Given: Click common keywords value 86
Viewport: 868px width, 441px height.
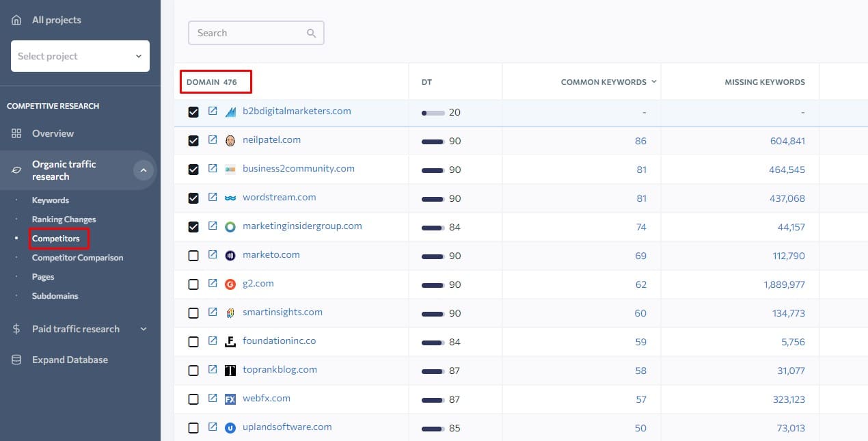Looking at the screenshot, I should click(x=640, y=142).
